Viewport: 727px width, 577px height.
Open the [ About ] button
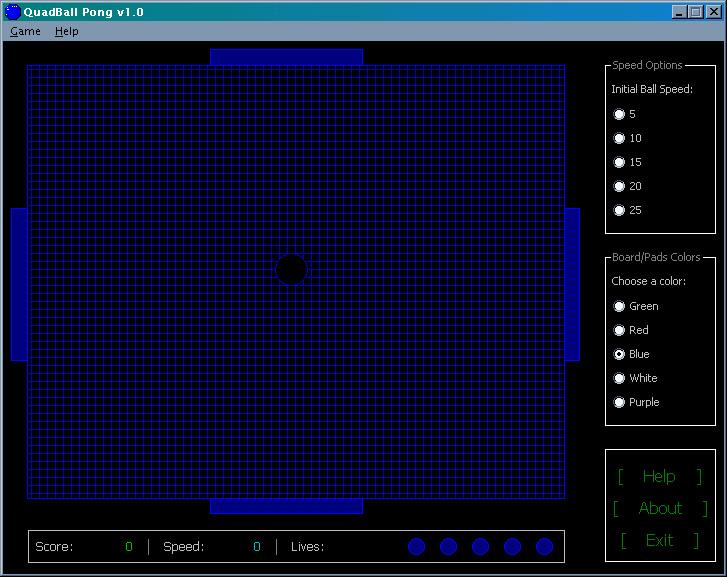pyautogui.click(x=660, y=508)
